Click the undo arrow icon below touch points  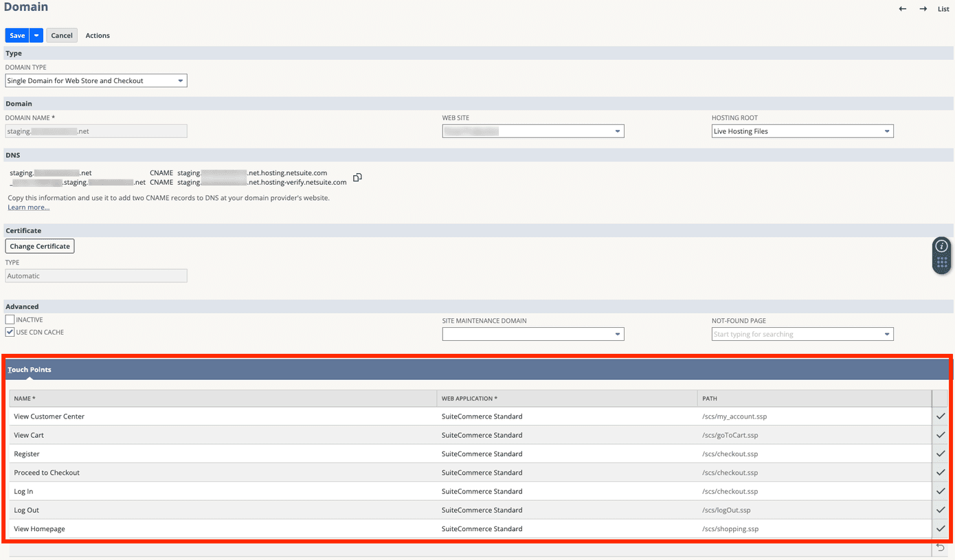tap(941, 548)
